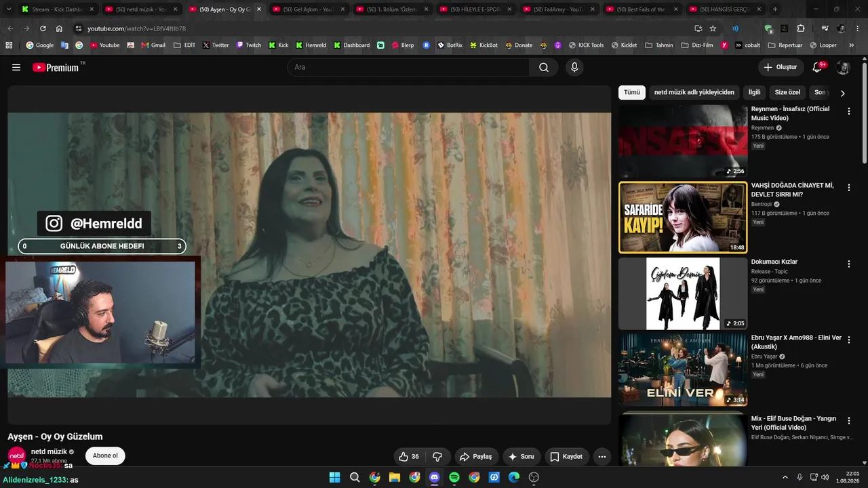Viewport: 868px width, 488px height.
Task: Share the video with Paylaş
Action: click(477, 457)
